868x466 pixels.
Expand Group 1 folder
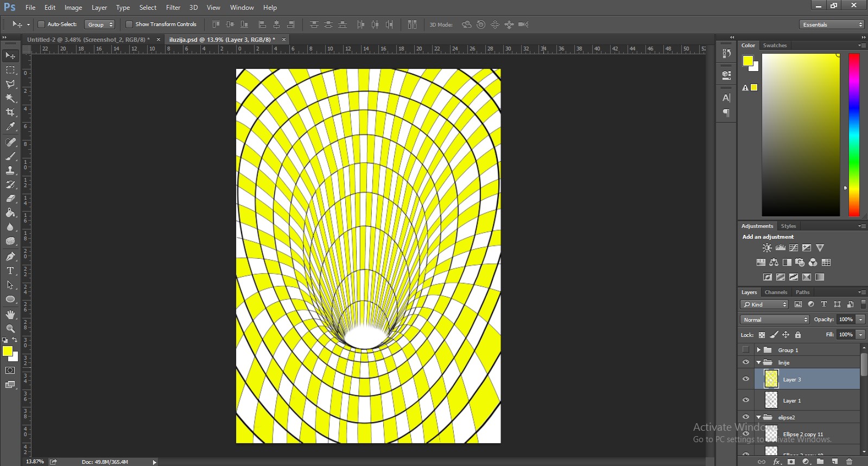pos(759,350)
